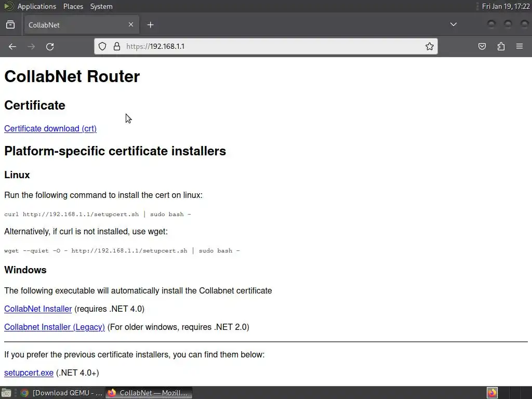Open a new tab with plus icon
532x399 pixels.
(x=150, y=25)
